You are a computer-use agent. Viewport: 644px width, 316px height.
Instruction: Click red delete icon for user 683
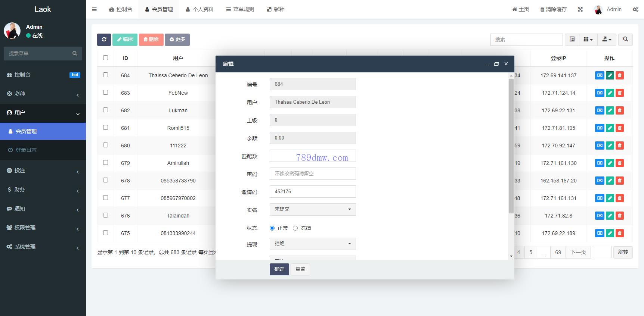pyautogui.click(x=619, y=93)
